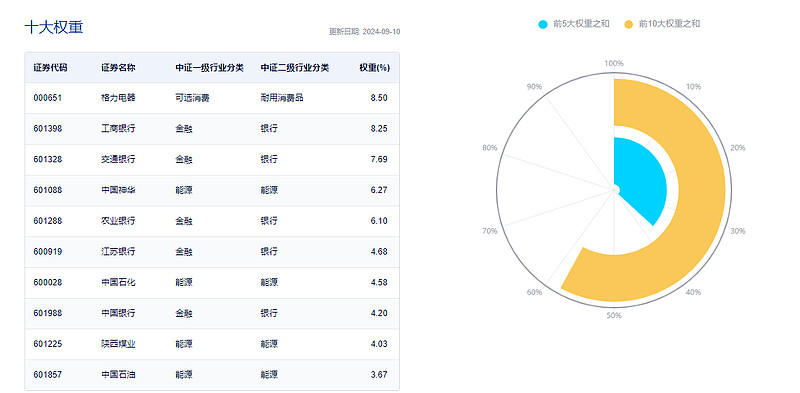Click stock code 601225

click(47, 344)
